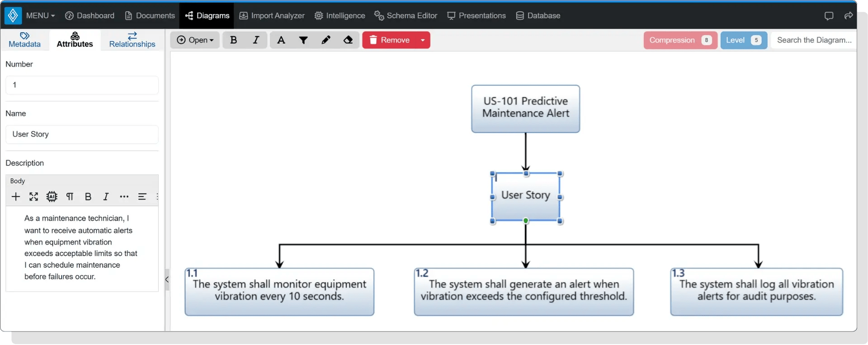Focus the Search the Diagram field
Image resolution: width=868 pixels, height=345 pixels.
pos(814,40)
